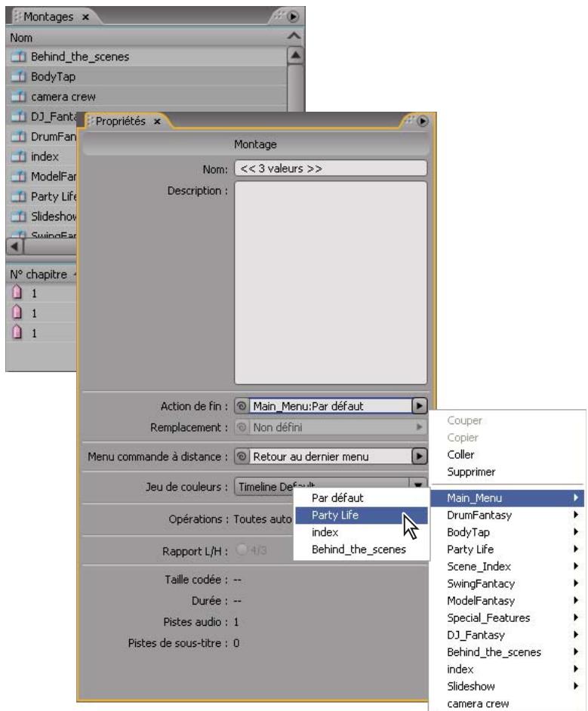Open the Montages panel flyout menu
This screenshot has height=711, width=588.
(x=293, y=17)
